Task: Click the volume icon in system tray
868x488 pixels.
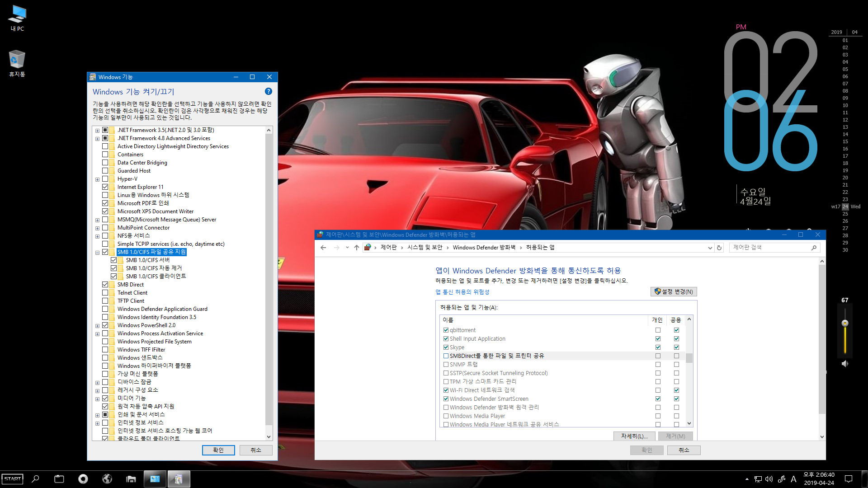Action: (x=769, y=479)
